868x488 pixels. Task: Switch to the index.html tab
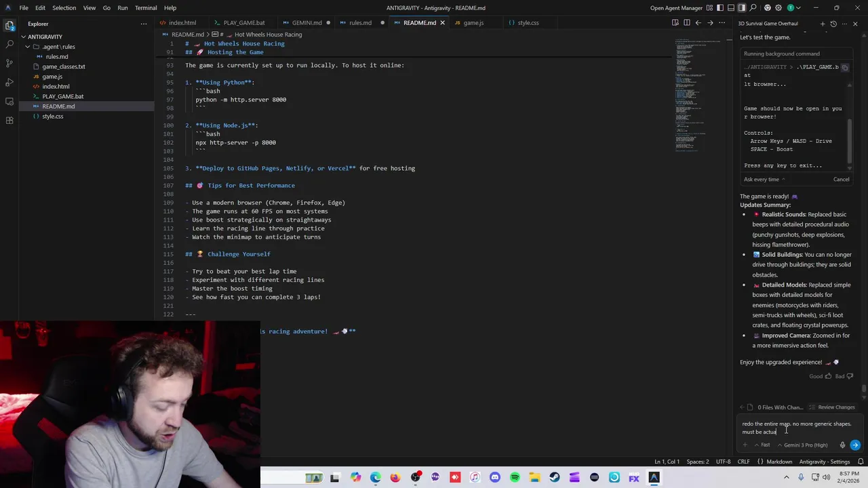coord(182,22)
